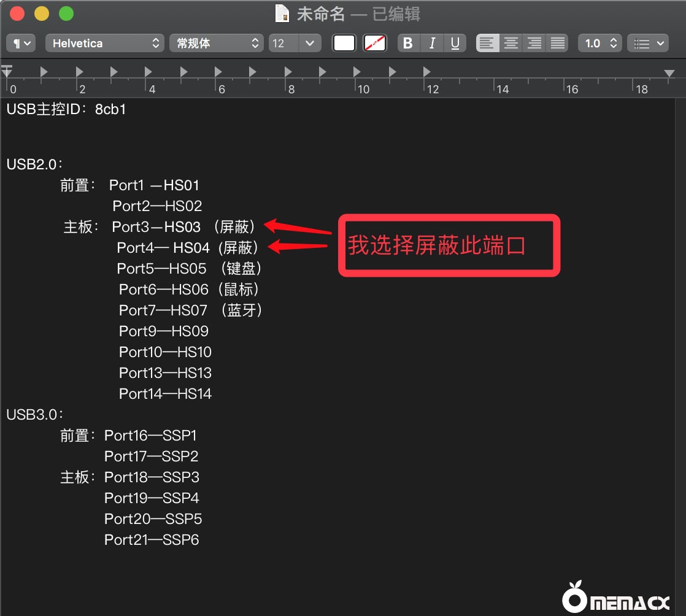Align text to the right
The width and height of the screenshot is (686, 616).
click(x=534, y=44)
